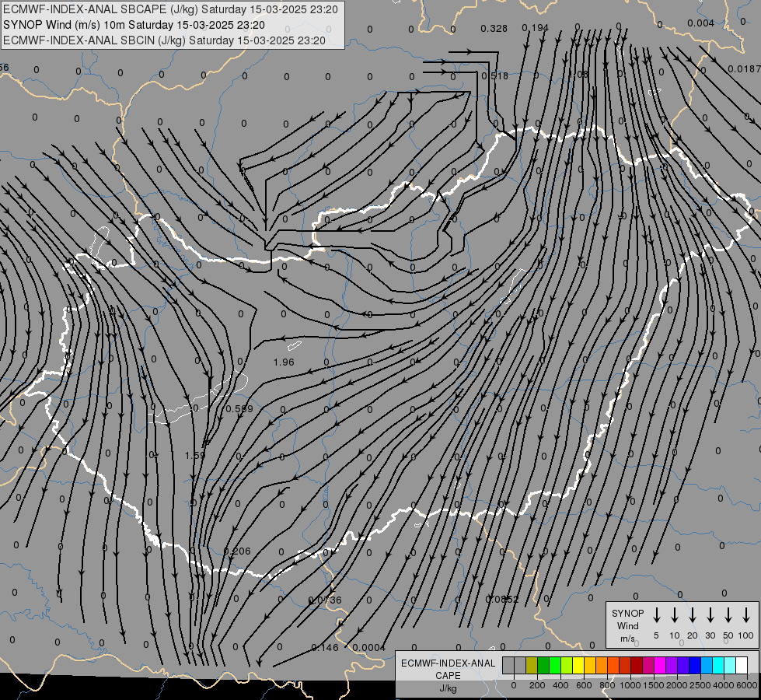Select the deep blue CAPE swatch
Viewport: 761px width, 700px height.
click(696, 665)
